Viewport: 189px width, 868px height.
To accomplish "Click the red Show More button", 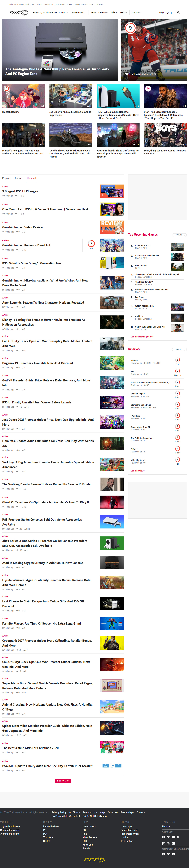I will coord(63,781).
